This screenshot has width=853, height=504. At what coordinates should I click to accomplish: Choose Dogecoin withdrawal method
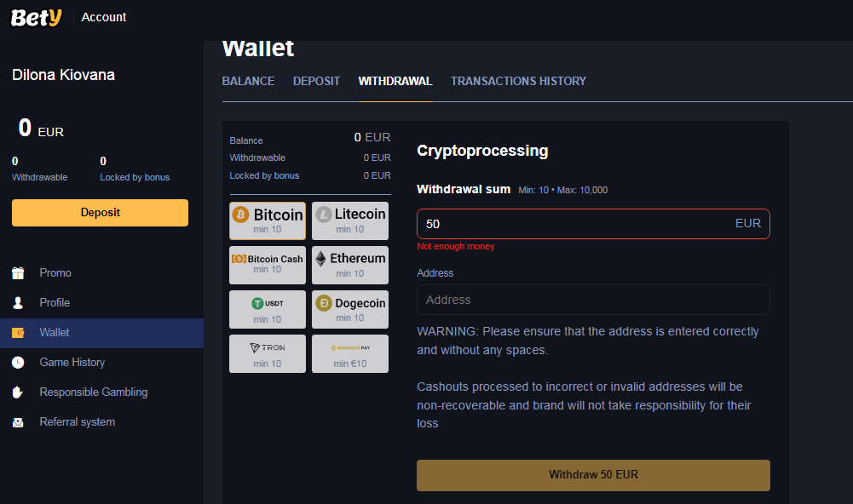pos(349,309)
